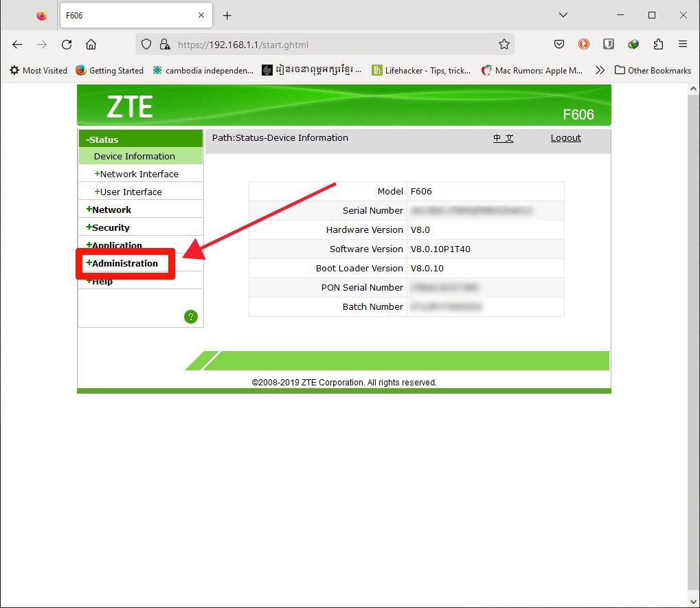Open the Khmer-titled bookmark
This screenshot has height=608, width=700.
[x=312, y=70]
